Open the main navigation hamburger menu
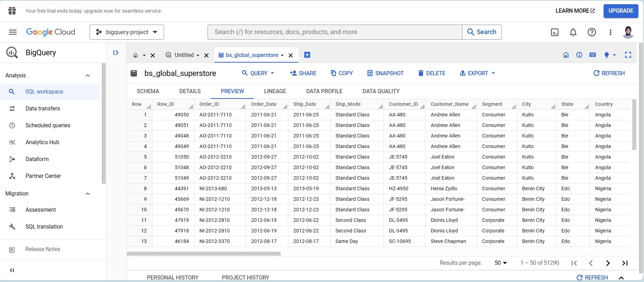The width and height of the screenshot is (644, 282). coord(13,32)
